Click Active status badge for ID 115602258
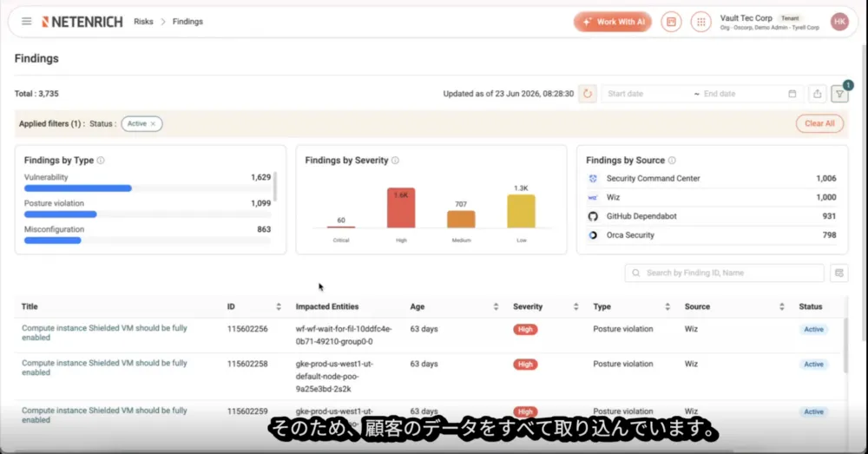The height and width of the screenshot is (454, 868). (813, 365)
